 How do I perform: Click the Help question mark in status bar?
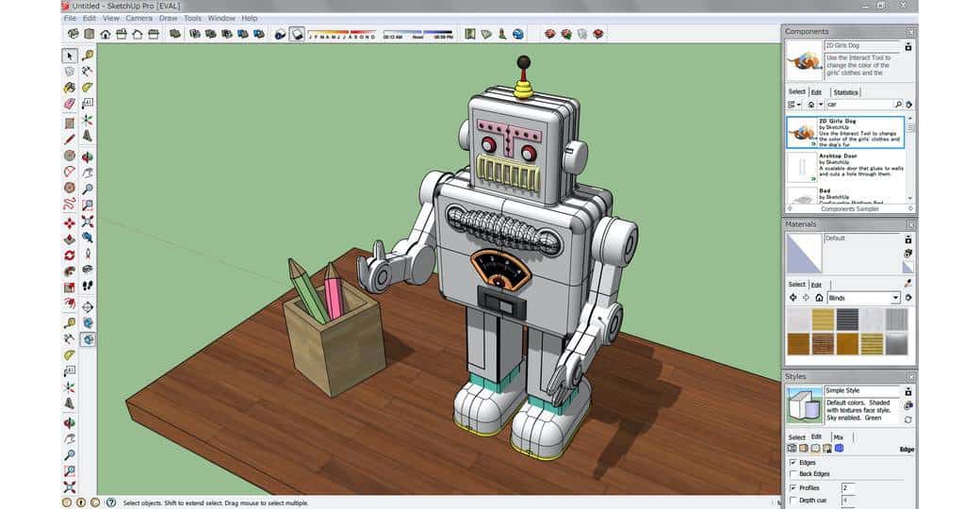tap(111, 502)
